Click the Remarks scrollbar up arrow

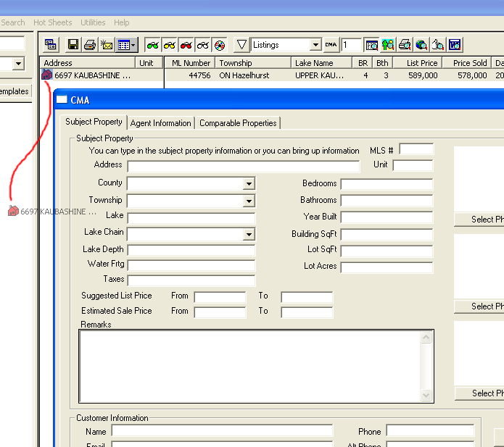pyautogui.click(x=426, y=337)
